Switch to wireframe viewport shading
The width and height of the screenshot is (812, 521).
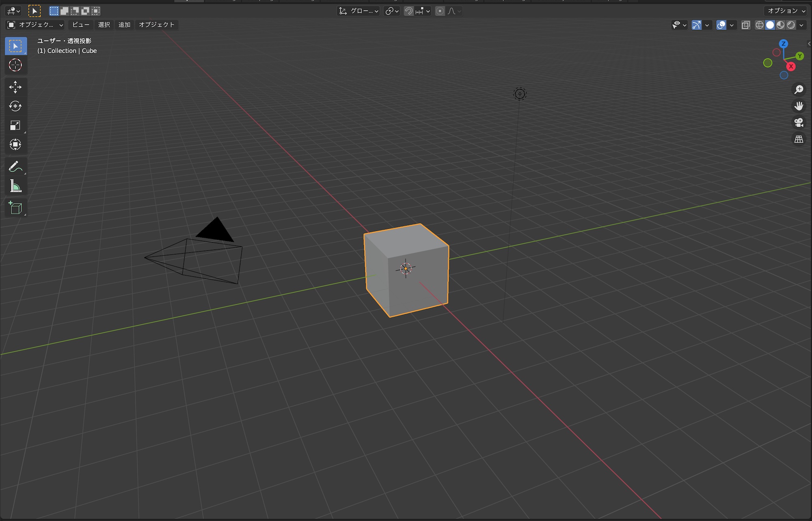(x=759, y=25)
